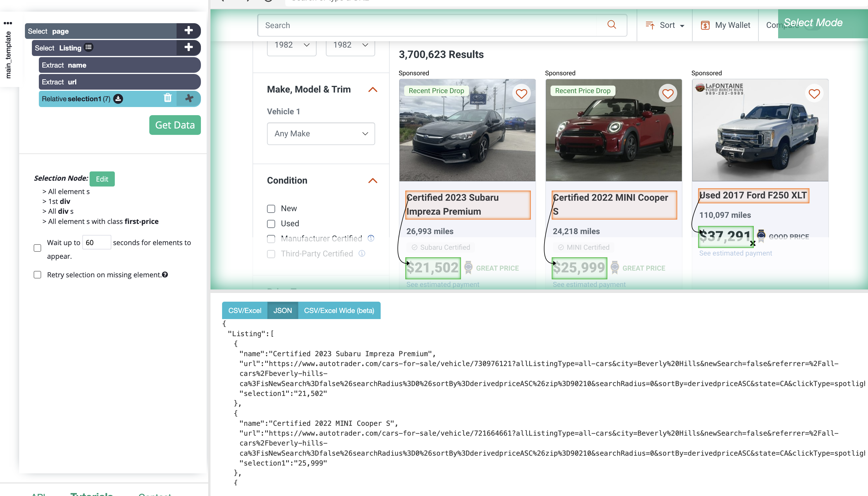This screenshot has height=496, width=868.
Task: Open info icon for Third-Party Certified
Action: pos(362,254)
